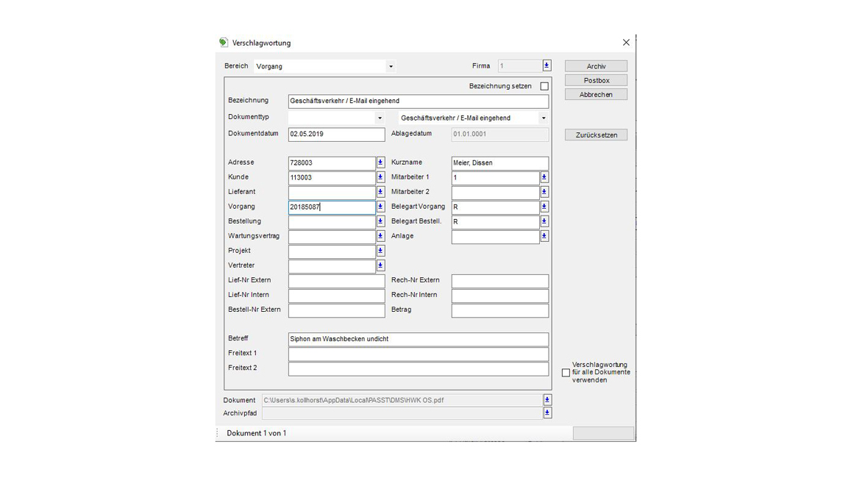Click browse icon next to Dokument path

click(547, 400)
